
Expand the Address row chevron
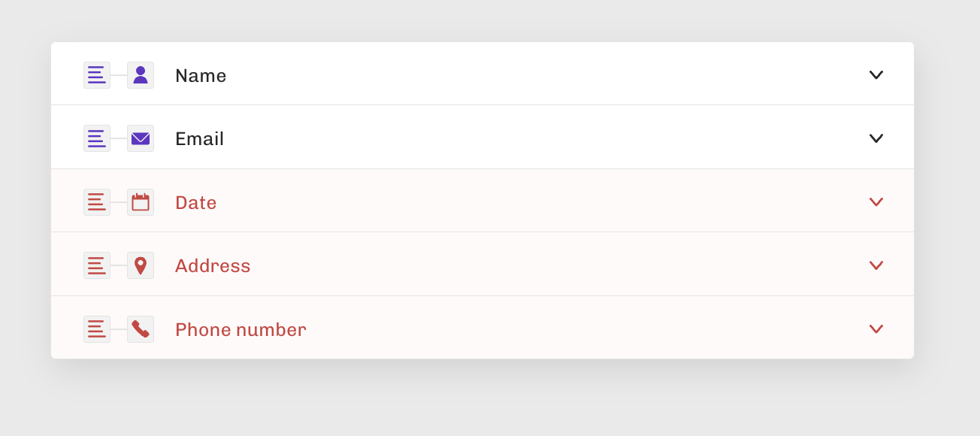point(876,265)
